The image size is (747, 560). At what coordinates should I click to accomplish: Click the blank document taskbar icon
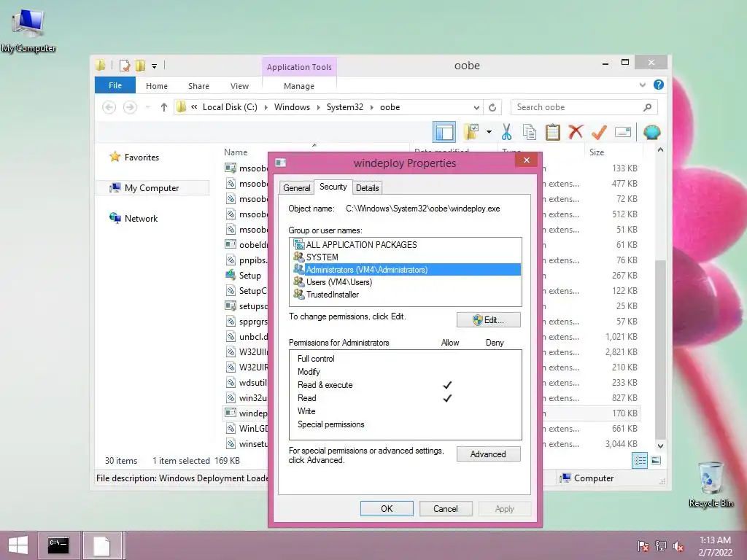tap(102, 545)
